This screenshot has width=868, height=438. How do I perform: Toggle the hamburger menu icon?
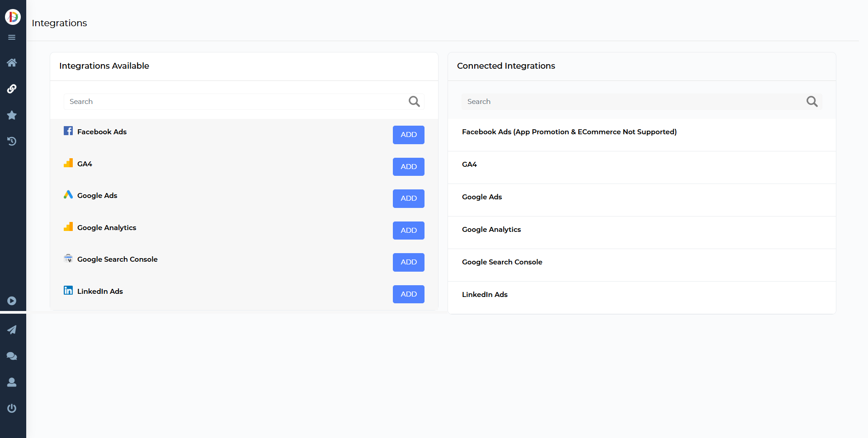pyautogui.click(x=12, y=38)
